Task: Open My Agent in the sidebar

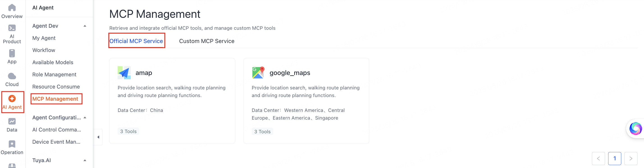Action: [x=44, y=38]
